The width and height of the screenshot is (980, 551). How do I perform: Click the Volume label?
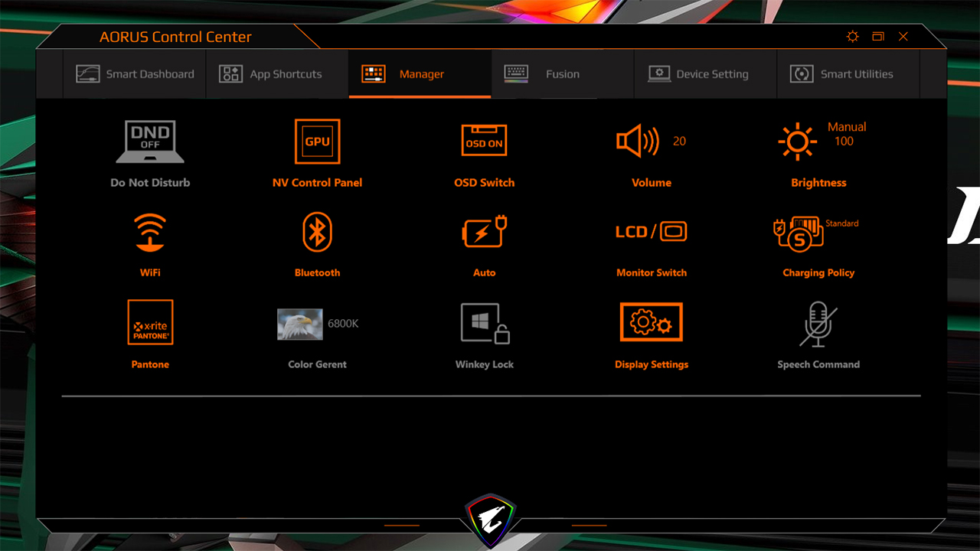tap(652, 183)
